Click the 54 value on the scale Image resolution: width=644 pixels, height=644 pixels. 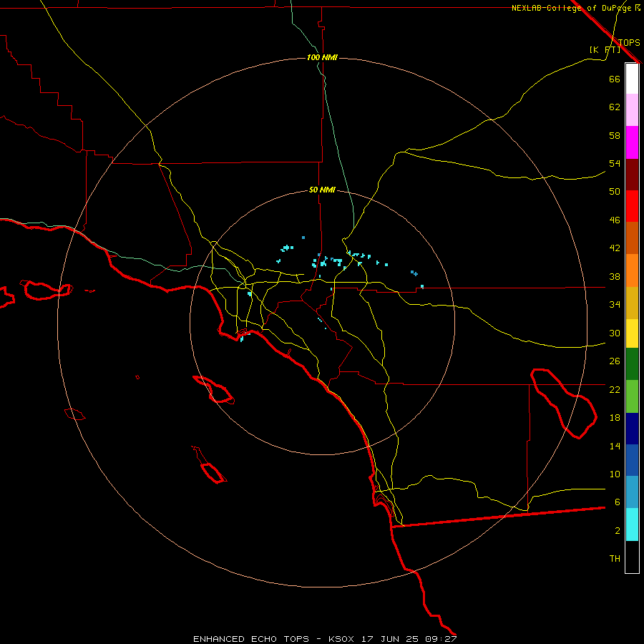pyautogui.click(x=615, y=163)
